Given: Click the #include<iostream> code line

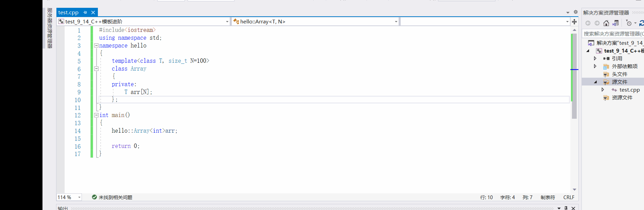Looking at the screenshot, I should tap(127, 30).
